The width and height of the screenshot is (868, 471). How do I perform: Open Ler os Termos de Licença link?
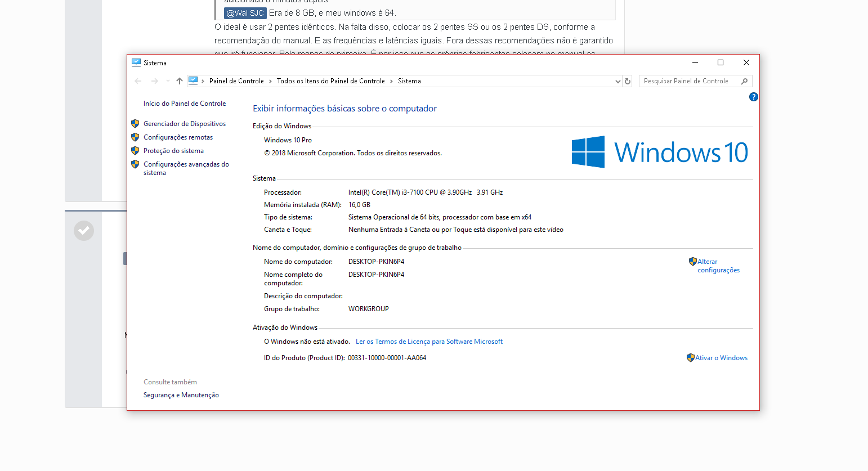[x=429, y=342]
